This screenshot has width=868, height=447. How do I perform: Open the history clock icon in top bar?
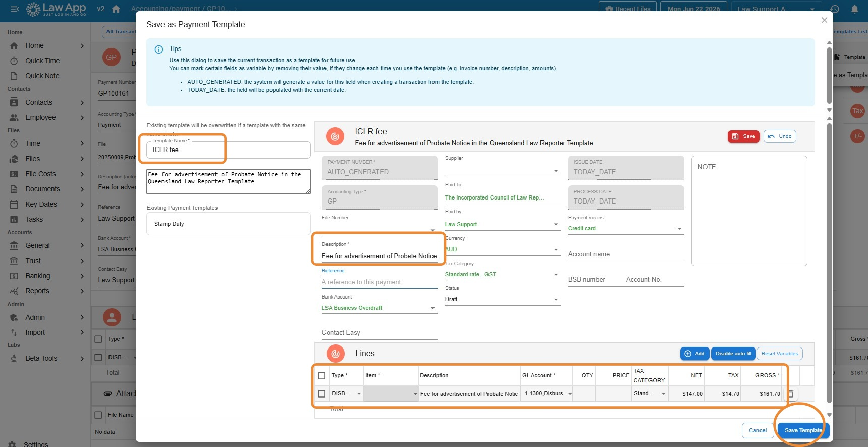[835, 9]
